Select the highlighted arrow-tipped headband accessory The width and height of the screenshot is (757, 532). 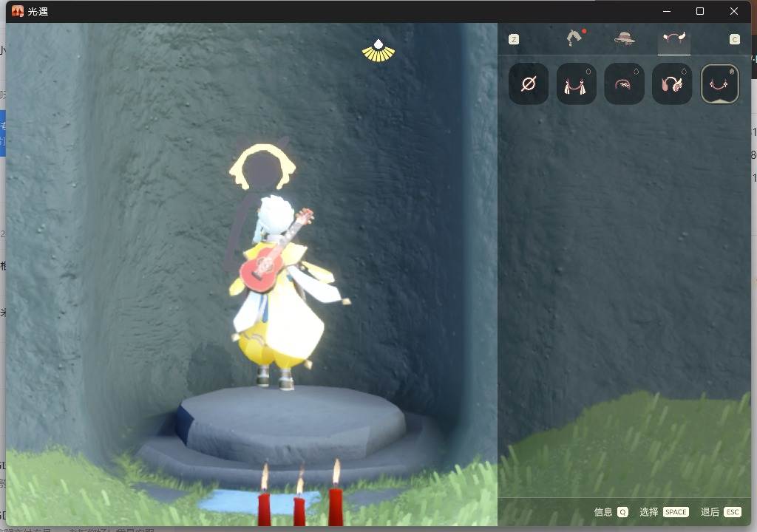[719, 84]
